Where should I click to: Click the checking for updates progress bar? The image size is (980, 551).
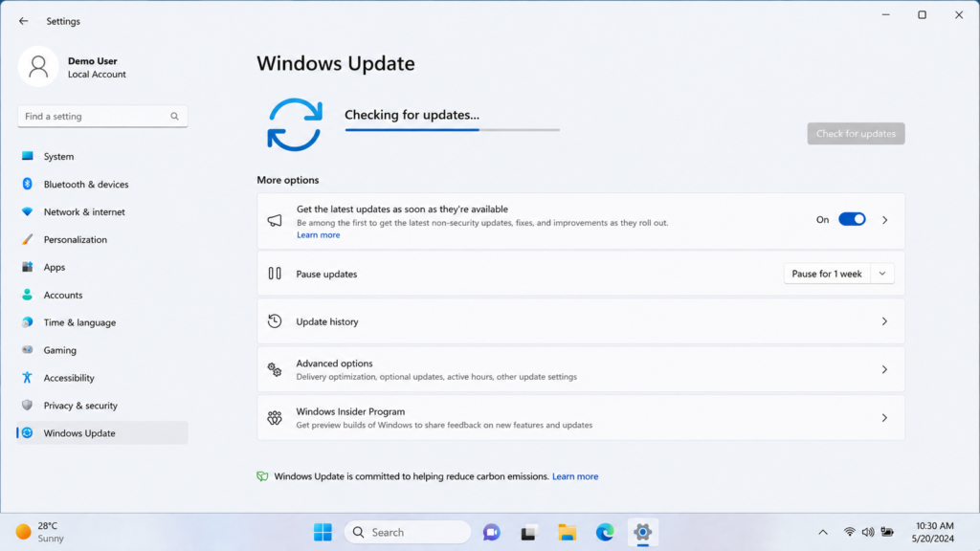click(x=452, y=130)
